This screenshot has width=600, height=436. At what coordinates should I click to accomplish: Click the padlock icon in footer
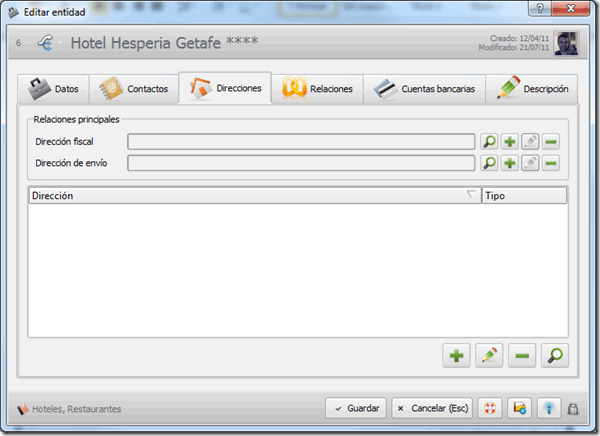[x=573, y=409]
